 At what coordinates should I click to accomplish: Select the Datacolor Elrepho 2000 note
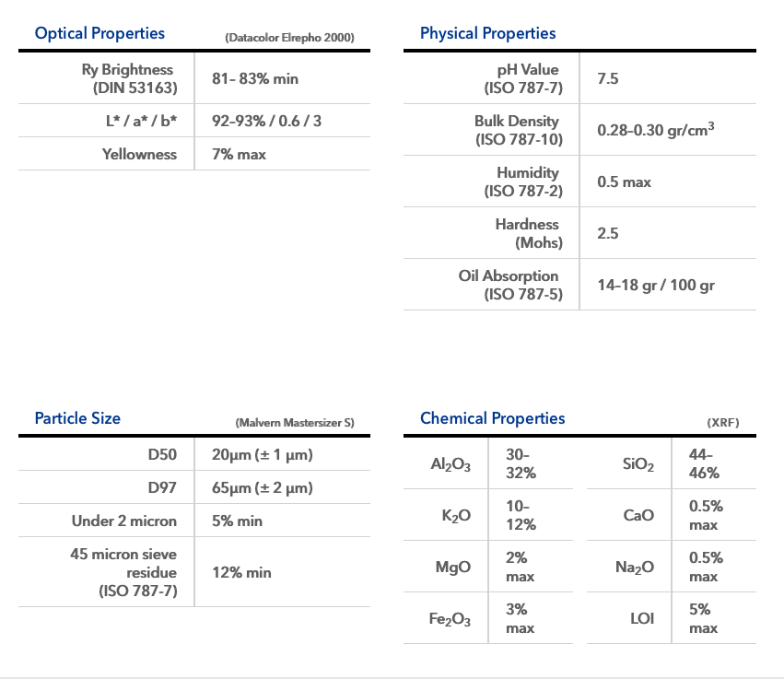[x=288, y=38]
